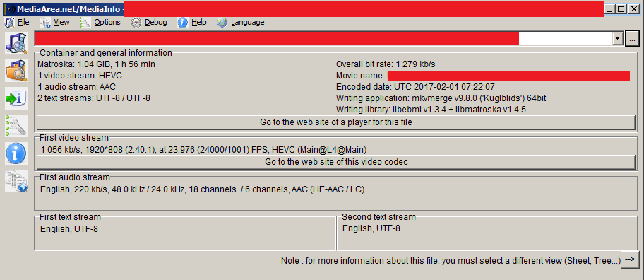
Task: Click the blue About info icon
Action: click(x=16, y=153)
